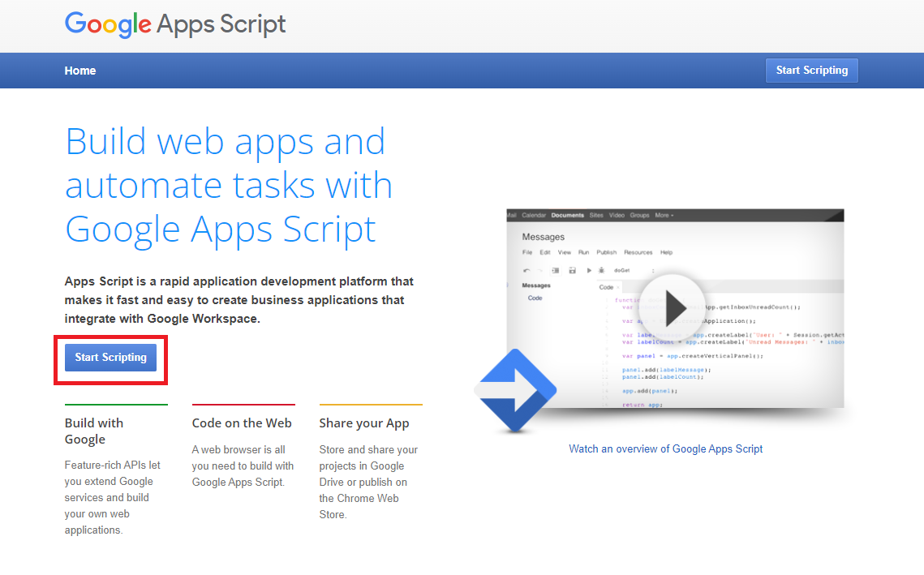Viewport: 924px width, 575px height.
Task: Click the Build with Google heading
Action: (x=94, y=431)
